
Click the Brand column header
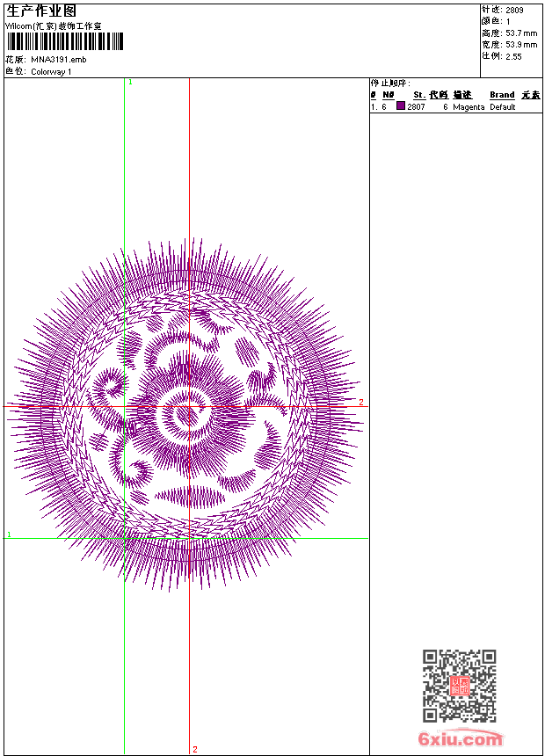(502, 95)
